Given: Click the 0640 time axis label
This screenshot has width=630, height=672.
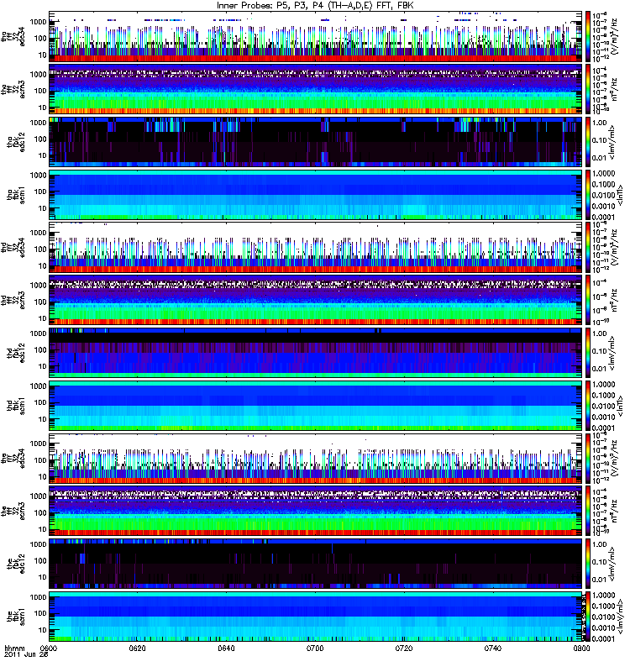Looking at the screenshot, I should [x=226, y=648].
